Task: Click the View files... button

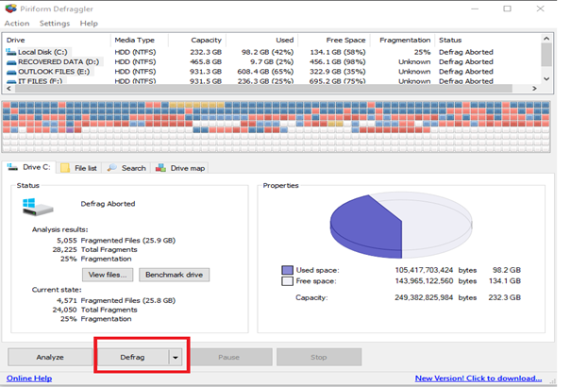Action: coord(108,275)
